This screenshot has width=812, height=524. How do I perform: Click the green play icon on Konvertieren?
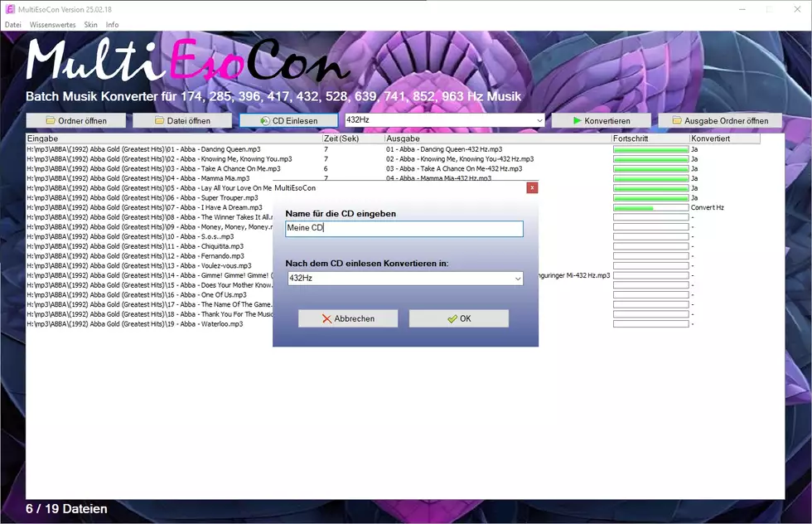(577, 120)
